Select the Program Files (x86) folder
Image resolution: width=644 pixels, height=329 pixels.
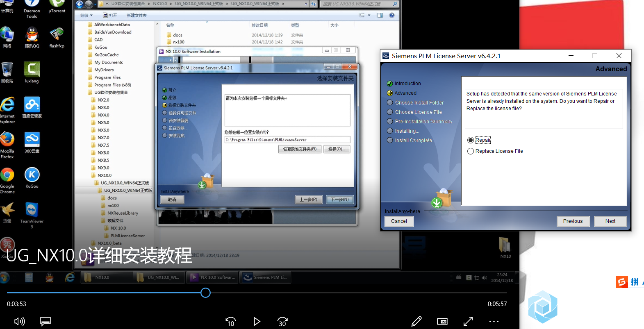tap(109, 85)
